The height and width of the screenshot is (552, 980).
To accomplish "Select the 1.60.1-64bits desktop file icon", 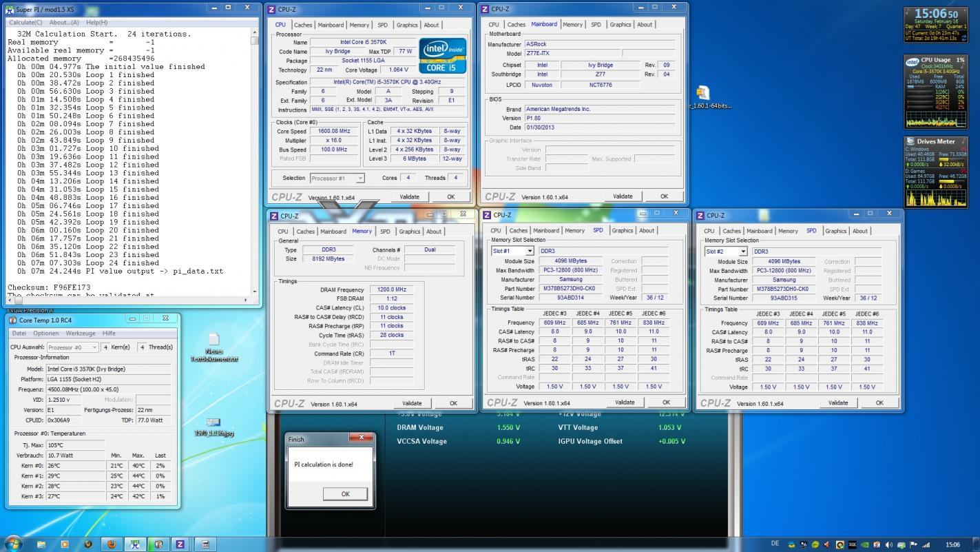I will (703, 98).
